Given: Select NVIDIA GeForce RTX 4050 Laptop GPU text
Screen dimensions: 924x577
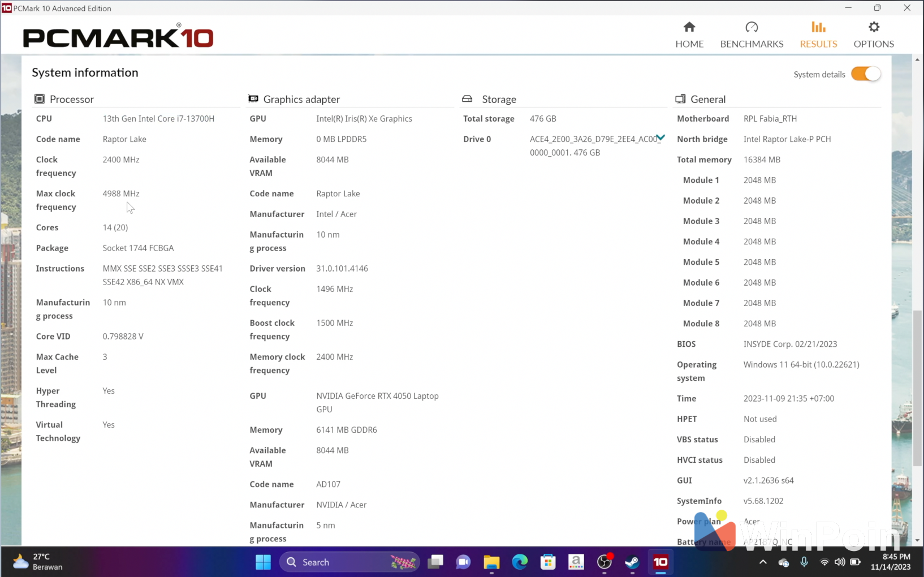Looking at the screenshot, I should point(377,402).
